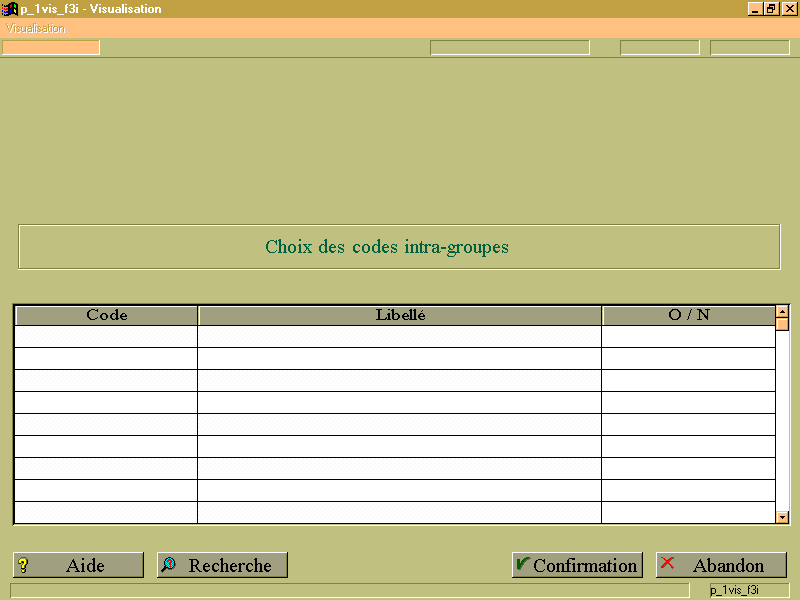Cancel with the Abandon button
800x600 pixels.
tap(721, 565)
